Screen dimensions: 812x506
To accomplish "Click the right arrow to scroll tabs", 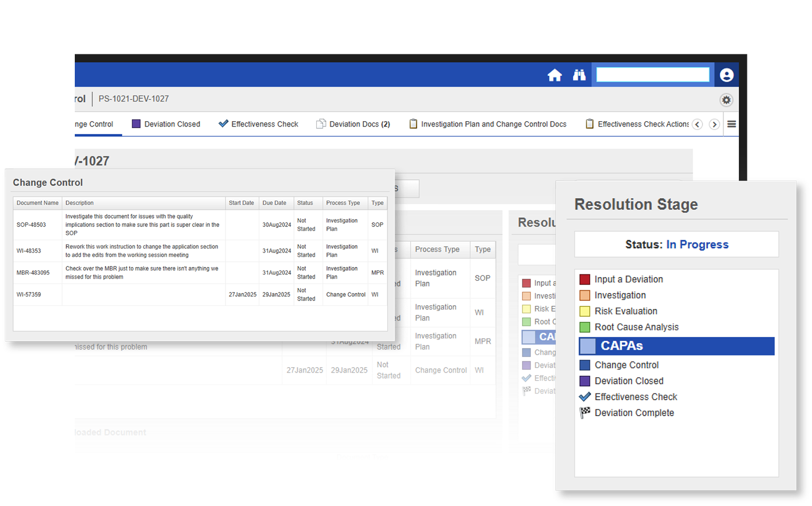I will click(714, 124).
